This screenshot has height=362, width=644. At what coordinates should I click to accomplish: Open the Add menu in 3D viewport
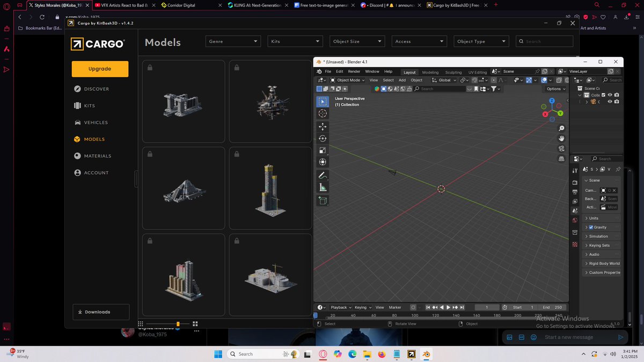[x=402, y=80]
